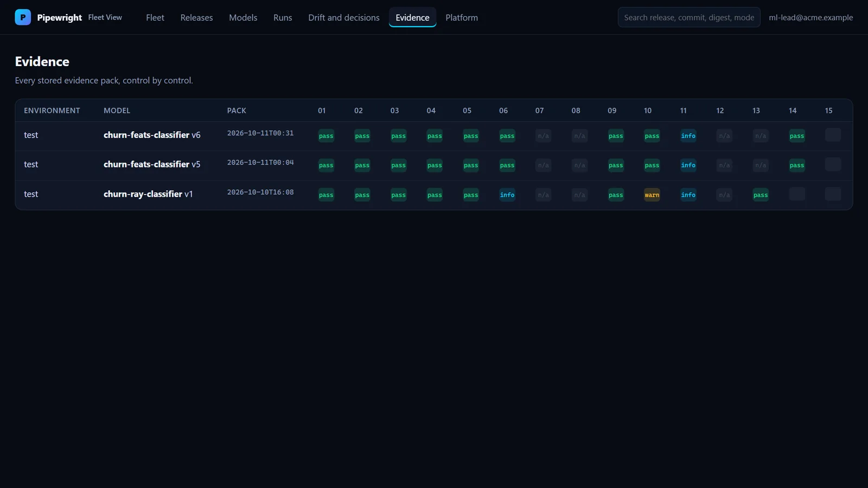Image resolution: width=868 pixels, height=488 pixels.
Task: Click control 03 pass badge for v5 row
Action: (x=398, y=165)
